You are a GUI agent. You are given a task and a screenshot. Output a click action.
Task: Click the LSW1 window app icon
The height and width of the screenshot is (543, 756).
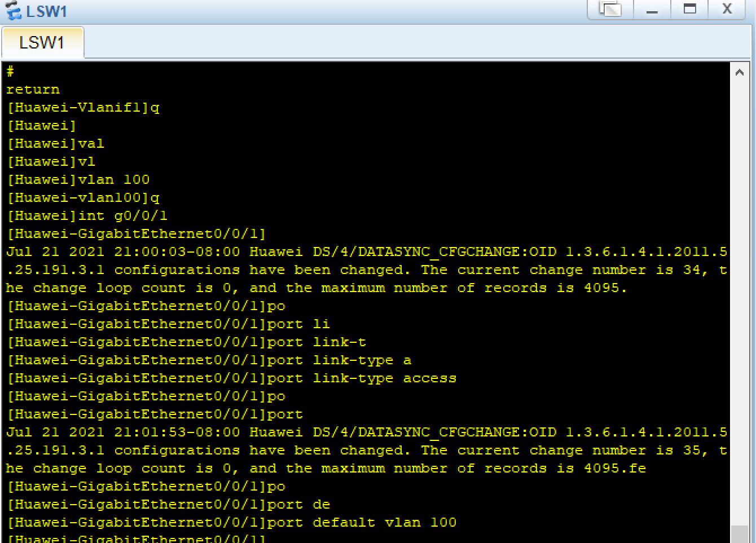pos(12,11)
